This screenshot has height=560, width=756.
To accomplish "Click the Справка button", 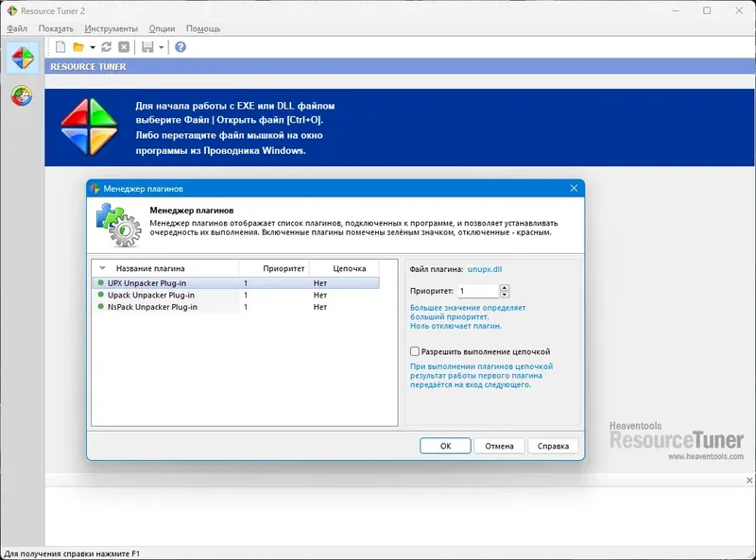I will pos(553,446).
